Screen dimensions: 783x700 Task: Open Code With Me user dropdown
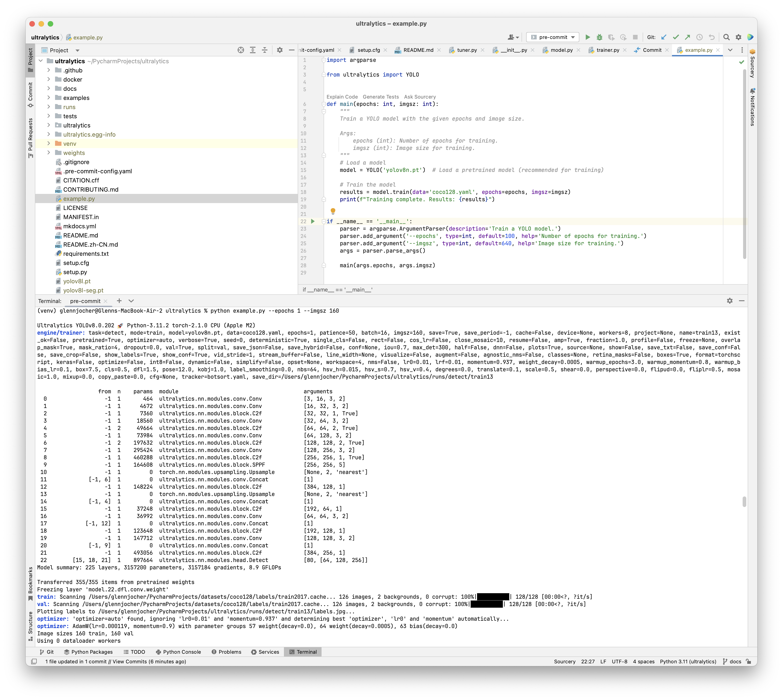tap(513, 37)
